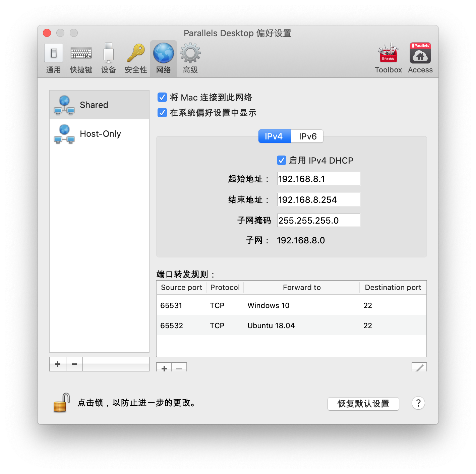Click destination port 22 in Windows 10 row
Viewport: 476px width, 474px height.
(x=368, y=305)
